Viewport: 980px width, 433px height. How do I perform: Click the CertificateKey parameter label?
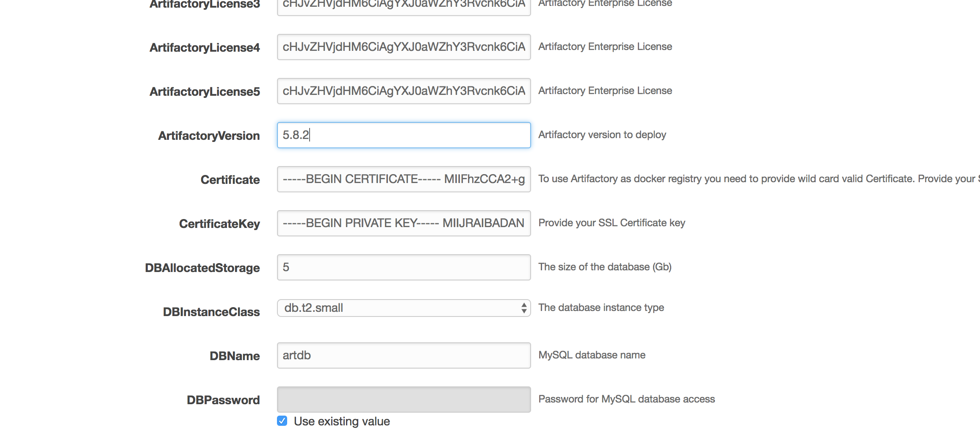[219, 224]
